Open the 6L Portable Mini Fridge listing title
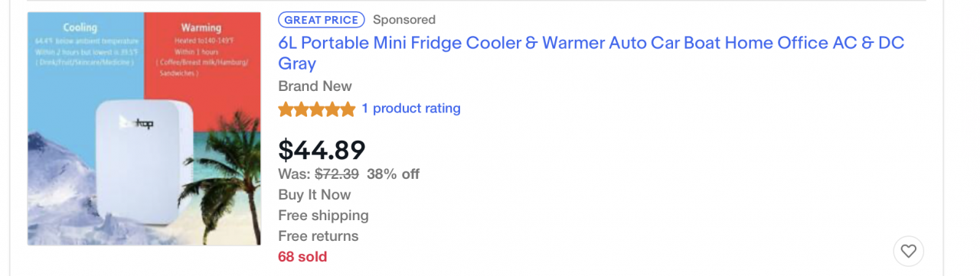 click(591, 53)
